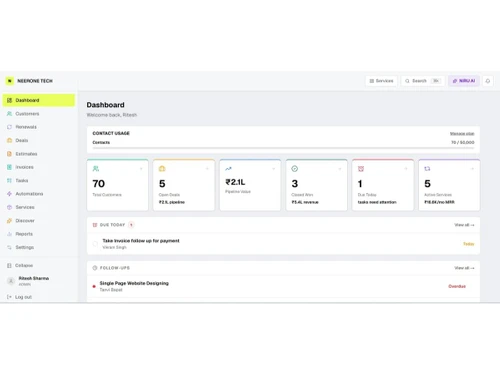Open the Open Deals card arrow
Screen dimensions: 500x375
coord(207,169)
